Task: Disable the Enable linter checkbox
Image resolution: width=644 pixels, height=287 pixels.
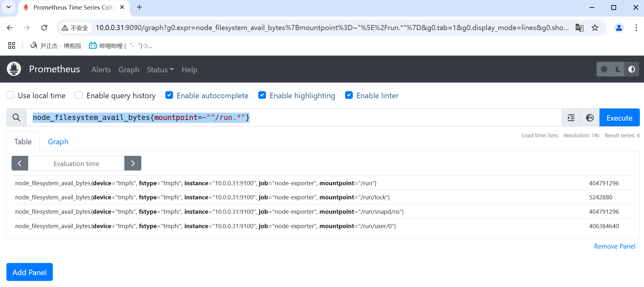Action: coord(349,95)
